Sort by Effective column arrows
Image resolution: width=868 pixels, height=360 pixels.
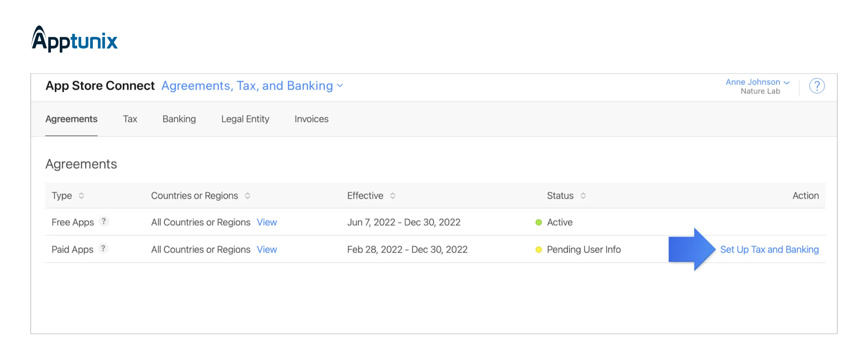pos(393,196)
